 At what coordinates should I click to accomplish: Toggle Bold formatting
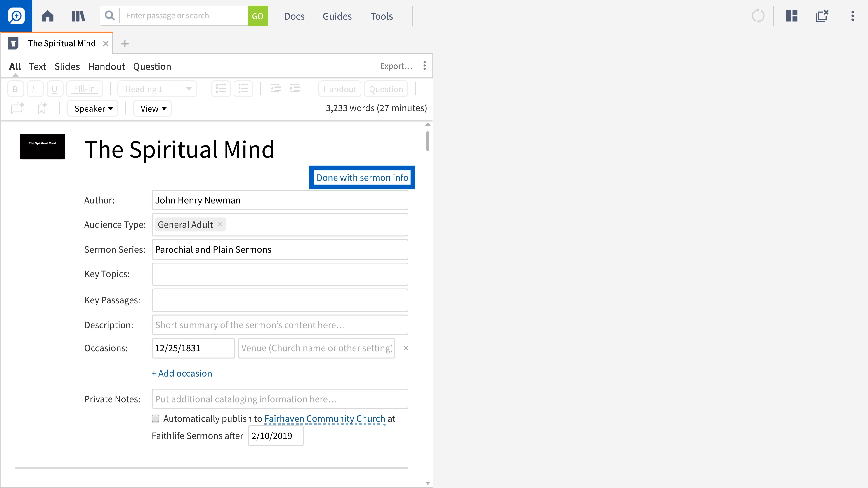16,89
